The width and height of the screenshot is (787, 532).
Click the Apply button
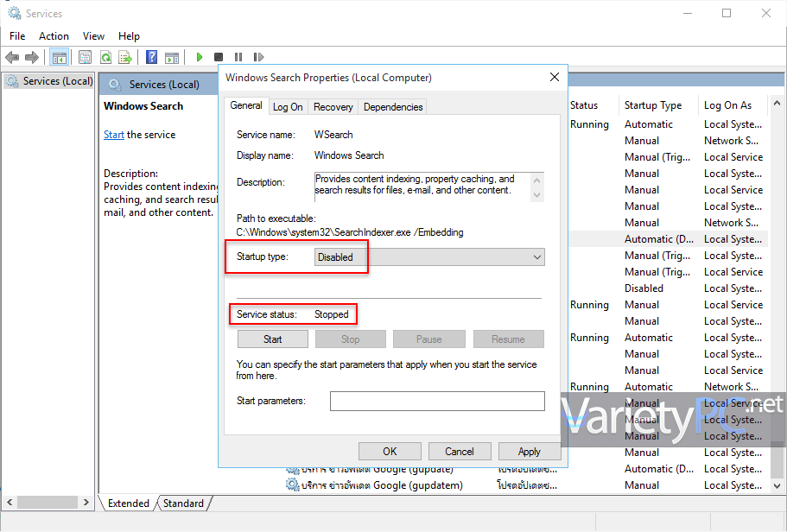[529, 452]
